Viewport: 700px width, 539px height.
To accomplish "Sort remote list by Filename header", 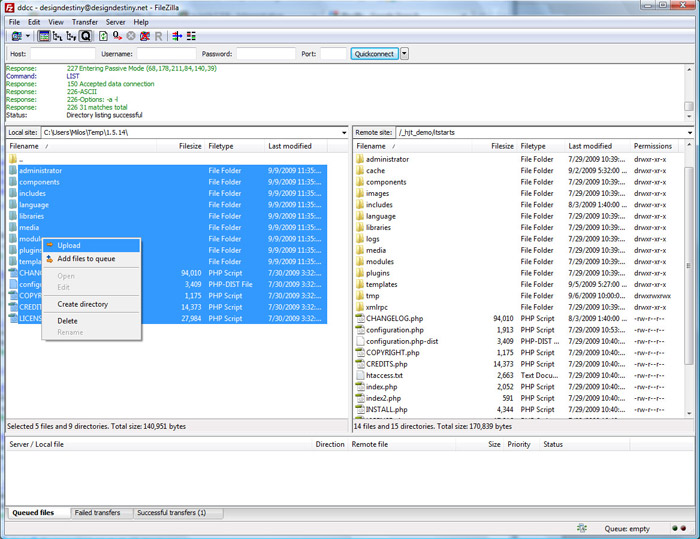I will pyautogui.click(x=413, y=146).
